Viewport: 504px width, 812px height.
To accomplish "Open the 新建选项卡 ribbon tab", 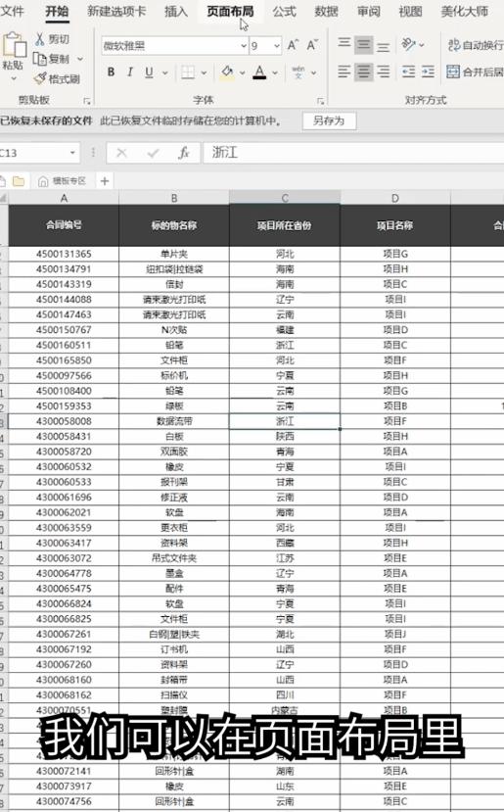I will tap(116, 11).
